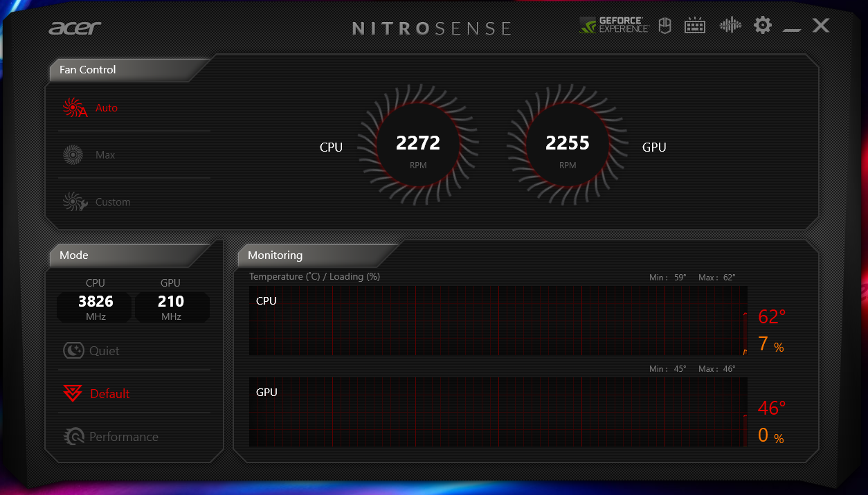Click the GPU clock value 210 MHz
The width and height of the screenshot is (868, 495).
[171, 307]
